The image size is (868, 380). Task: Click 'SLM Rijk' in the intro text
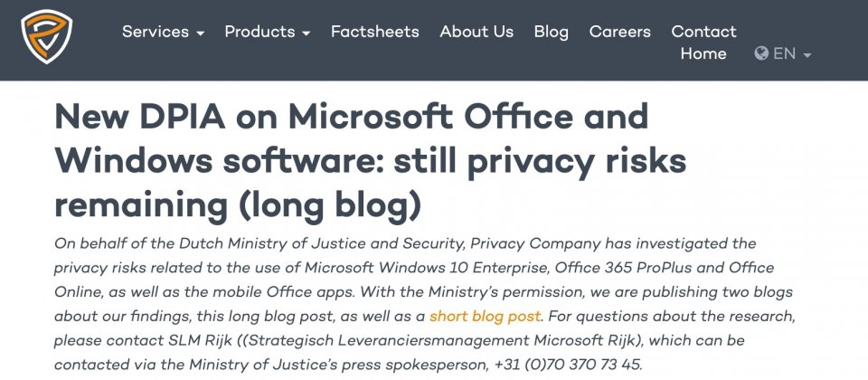pyautogui.click(x=205, y=340)
